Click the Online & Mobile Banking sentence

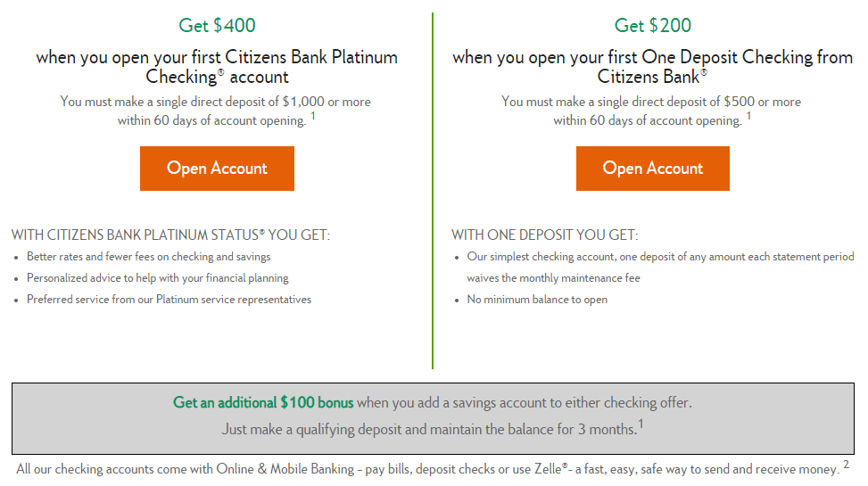tap(428, 469)
